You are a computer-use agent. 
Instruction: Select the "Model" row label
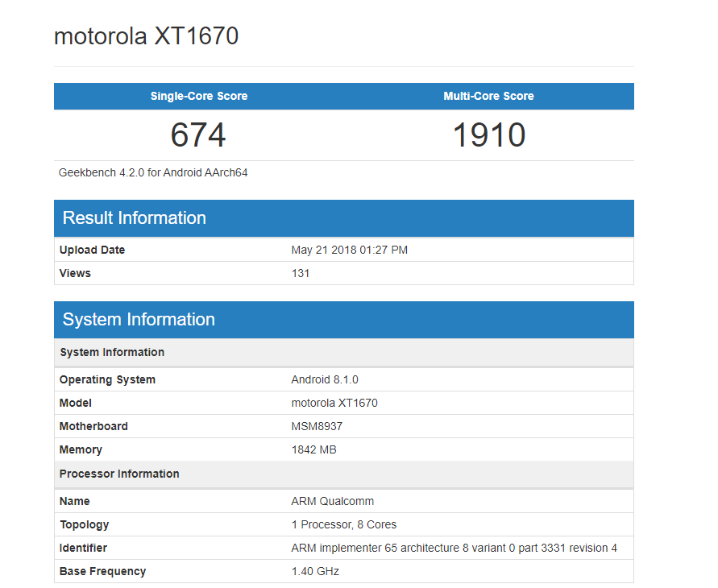click(76, 403)
